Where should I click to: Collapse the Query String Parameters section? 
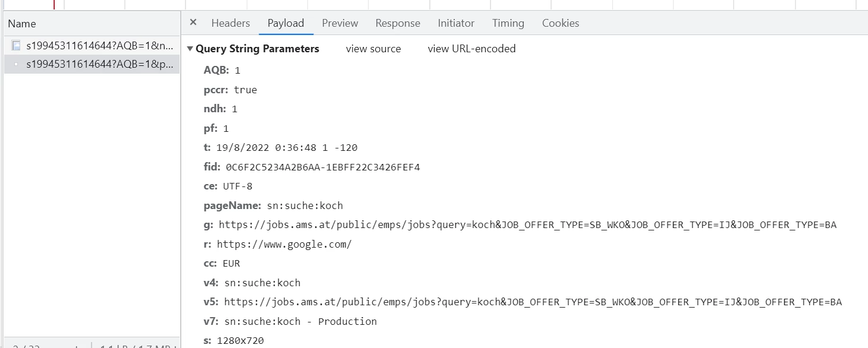[190, 49]
